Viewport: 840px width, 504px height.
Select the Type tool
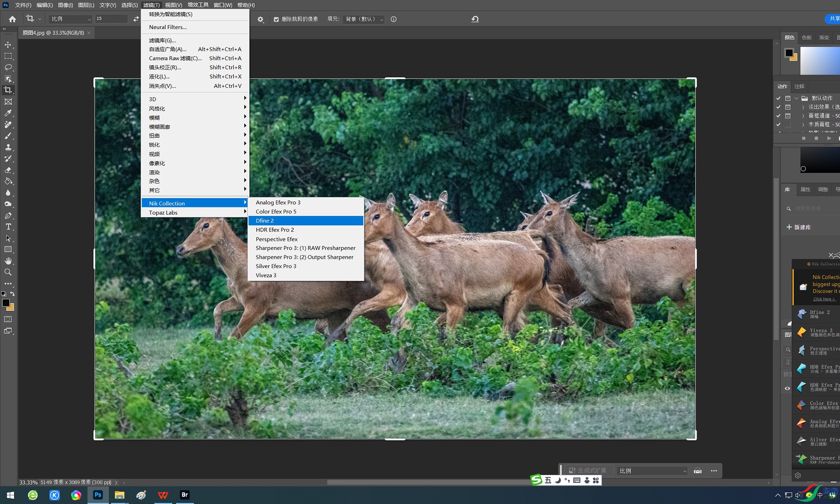click(8, 227)
